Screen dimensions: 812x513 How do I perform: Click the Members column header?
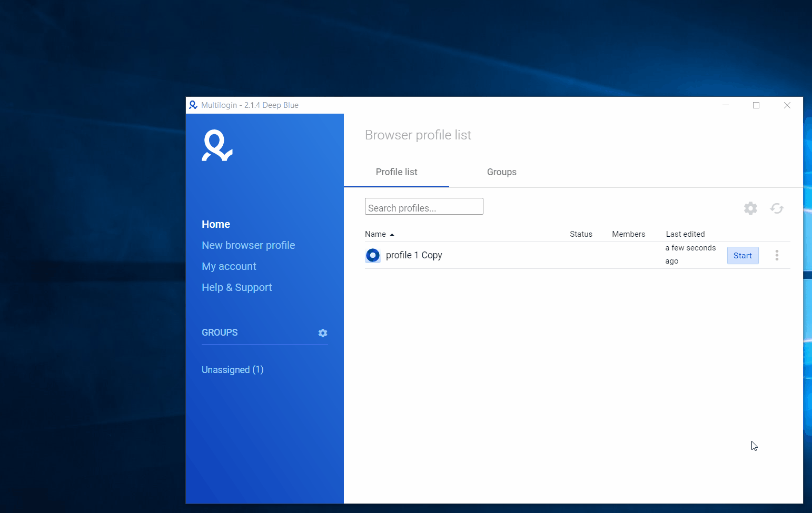pos(628,234)
